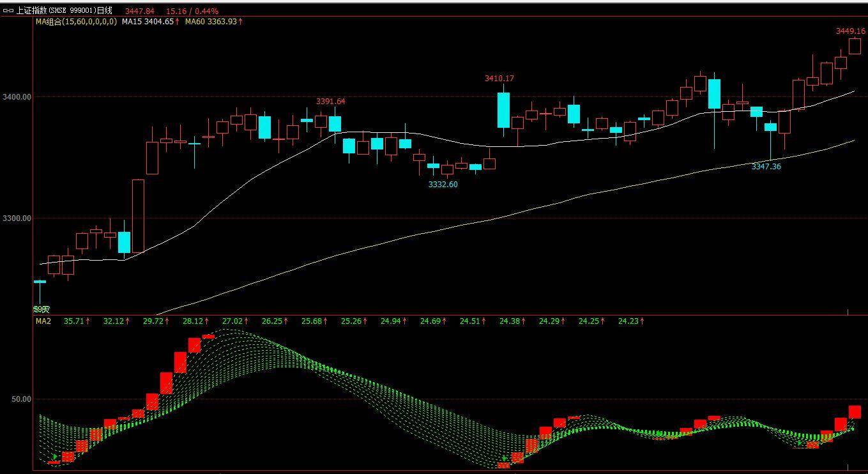Click the change value 15.16 / 0.44%
The image size is (868, 474).
(192, 11)
